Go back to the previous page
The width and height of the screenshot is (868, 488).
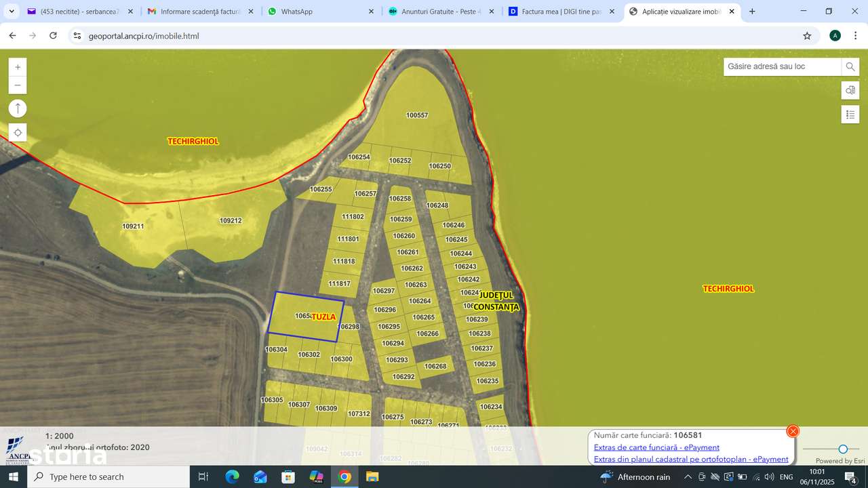(x=12, y=36)
